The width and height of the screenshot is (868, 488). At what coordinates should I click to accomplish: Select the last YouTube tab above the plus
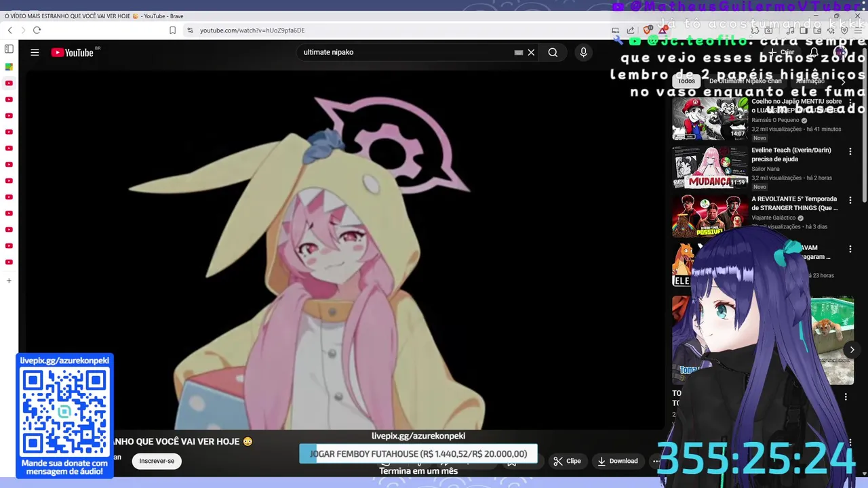pyautogui.click(x=9, y=262)
